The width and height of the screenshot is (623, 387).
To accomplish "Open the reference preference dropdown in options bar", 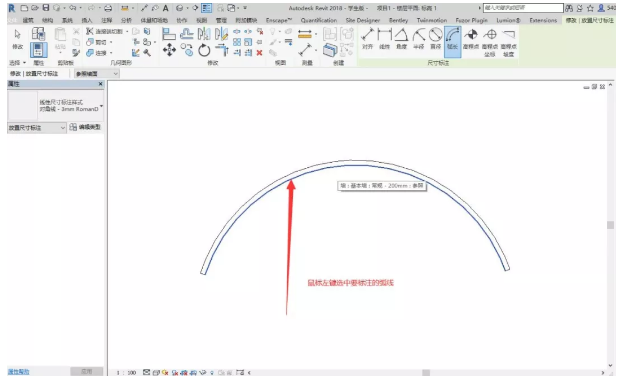I will 97,74.
